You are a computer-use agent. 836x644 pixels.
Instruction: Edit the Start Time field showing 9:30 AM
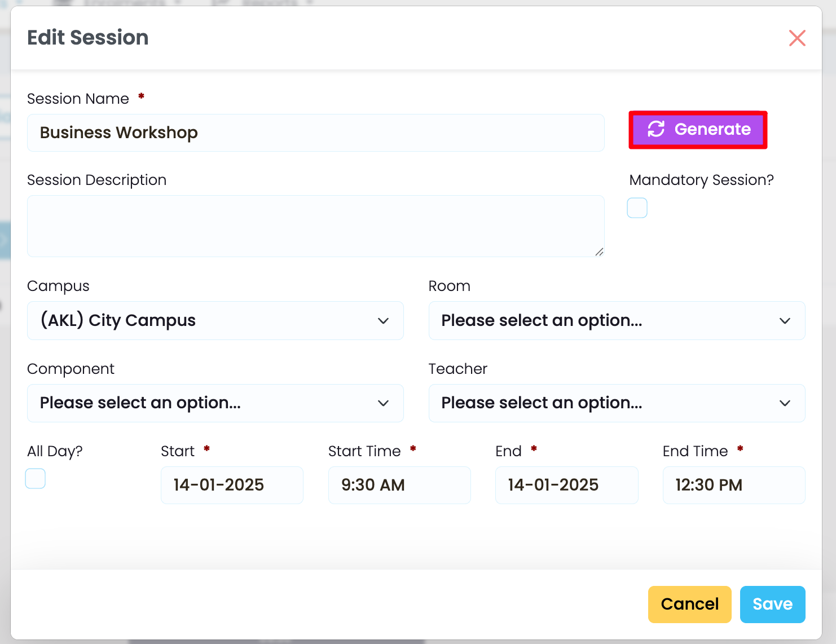(x=399, y=485)
